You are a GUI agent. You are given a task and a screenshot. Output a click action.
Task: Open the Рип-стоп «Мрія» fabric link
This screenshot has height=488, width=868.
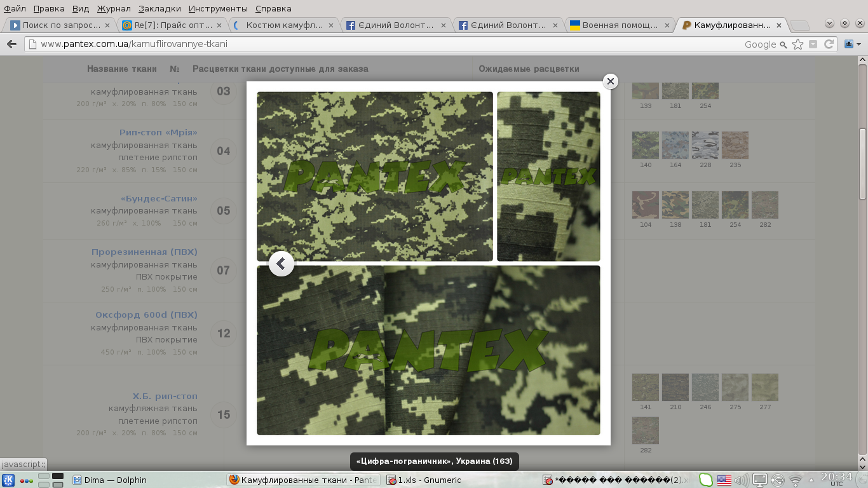tap(158, 132)
